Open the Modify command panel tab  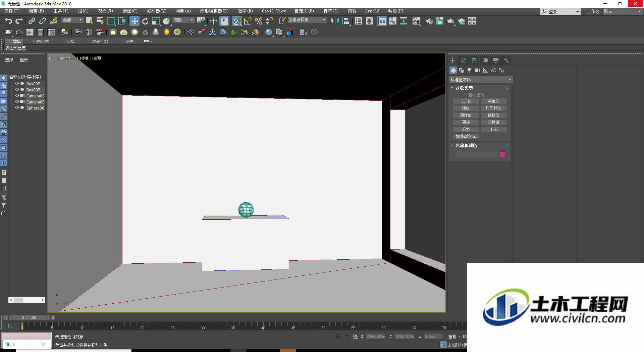464,60
